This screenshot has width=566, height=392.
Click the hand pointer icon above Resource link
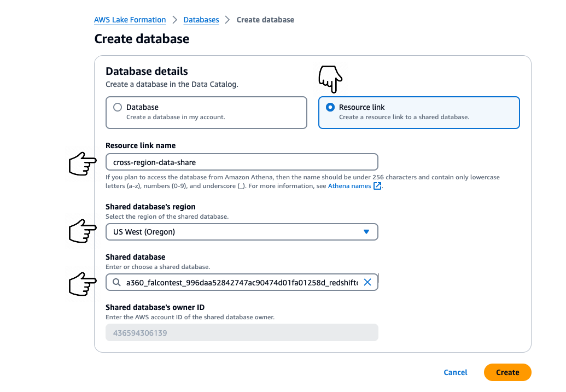pos(331,80)
